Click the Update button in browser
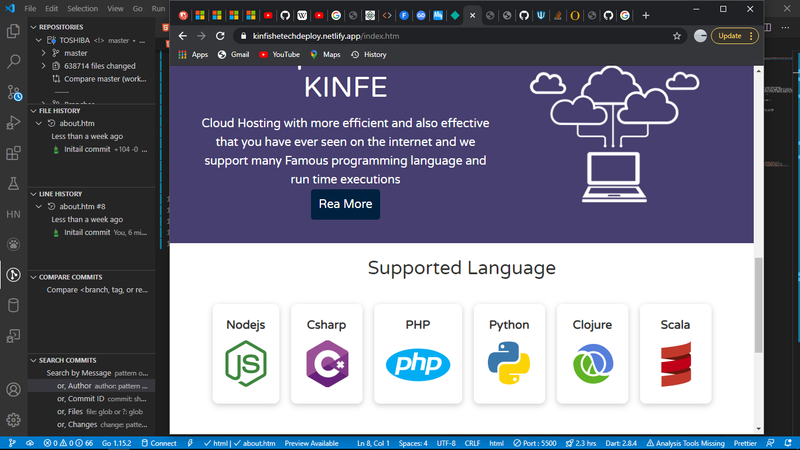The height and width of the screenshot is (450, 800). coord(735,36)
